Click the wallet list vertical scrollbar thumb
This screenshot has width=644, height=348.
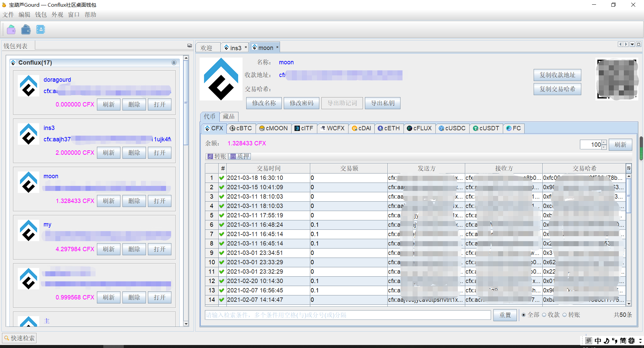[186, 103]
